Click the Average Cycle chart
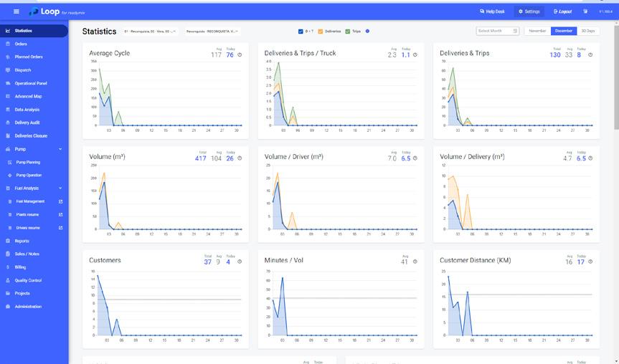The image size is (619, 364). coord(166,97)
